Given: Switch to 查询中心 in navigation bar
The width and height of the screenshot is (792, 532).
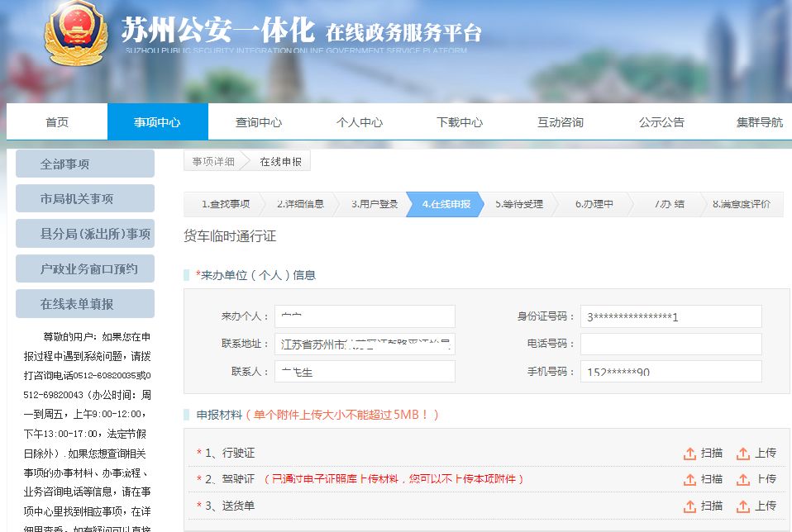Looking at the screenshot, I should 259,122.
